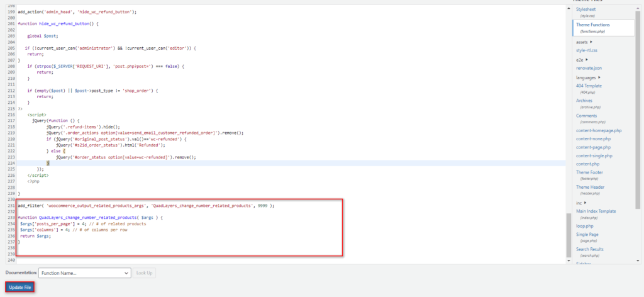Screen dimensions: 644x297
Task: Click the add_action 'admin_head' code line
Action: [77, 12]
